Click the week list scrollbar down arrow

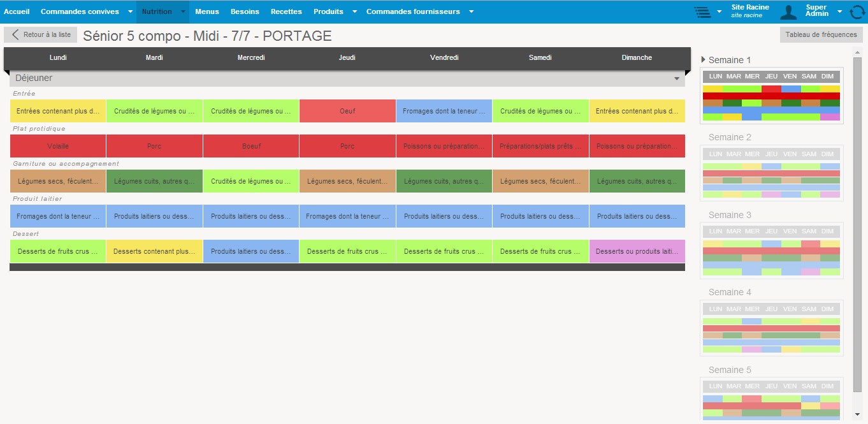click(x=857, y=414)
